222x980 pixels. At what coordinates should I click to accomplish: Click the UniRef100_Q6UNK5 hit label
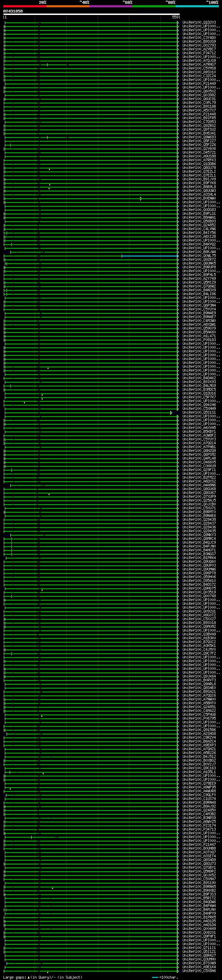pos(199,263)
